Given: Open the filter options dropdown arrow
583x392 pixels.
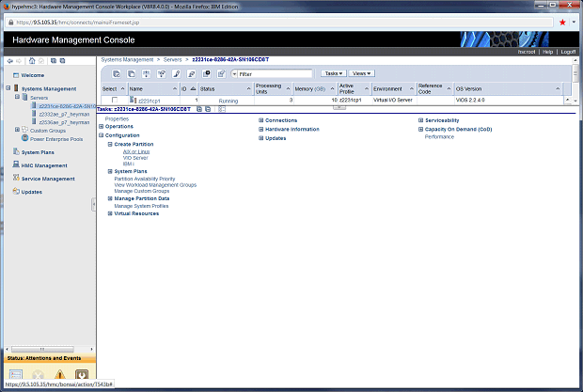Looking at the screenshot, I should [234, 74].
